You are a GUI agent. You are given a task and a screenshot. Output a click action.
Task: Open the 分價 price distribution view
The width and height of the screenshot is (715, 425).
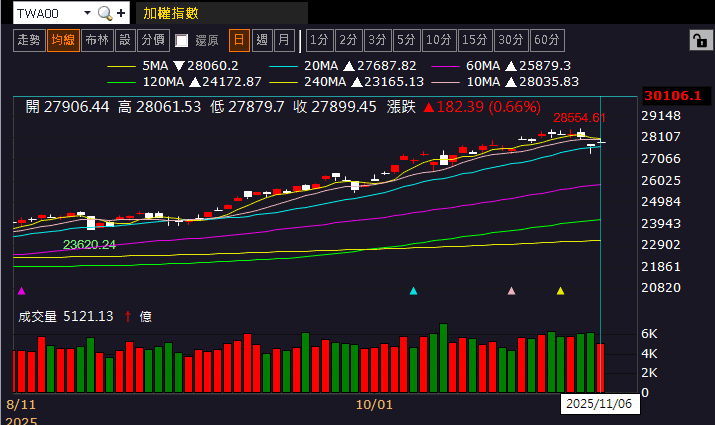153,41
